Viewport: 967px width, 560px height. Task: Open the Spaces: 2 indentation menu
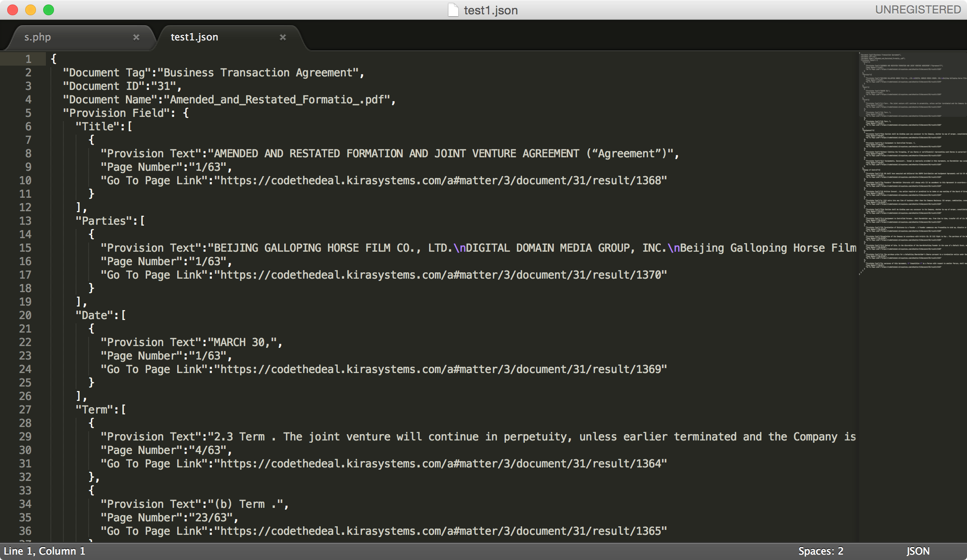(x=820, y=551)
